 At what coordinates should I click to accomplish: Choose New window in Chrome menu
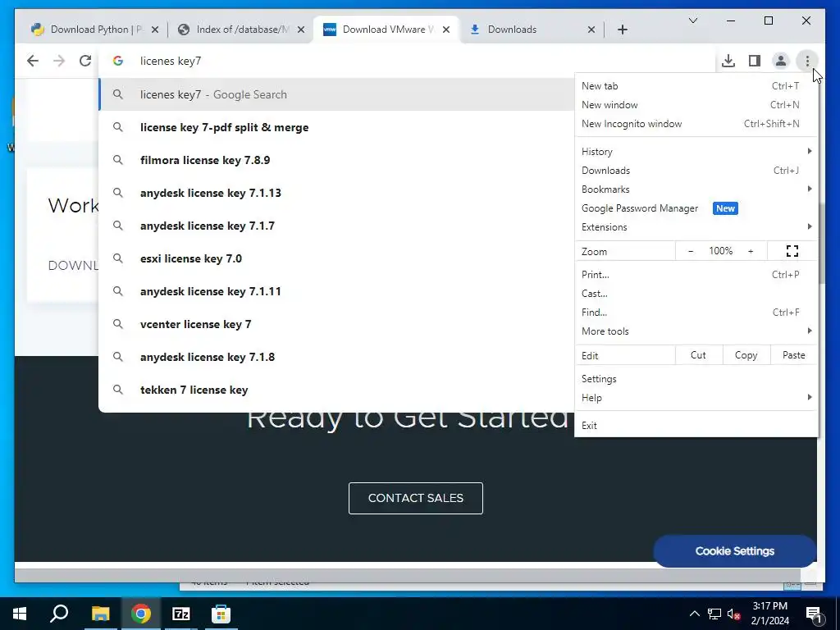tap(696, 104)
